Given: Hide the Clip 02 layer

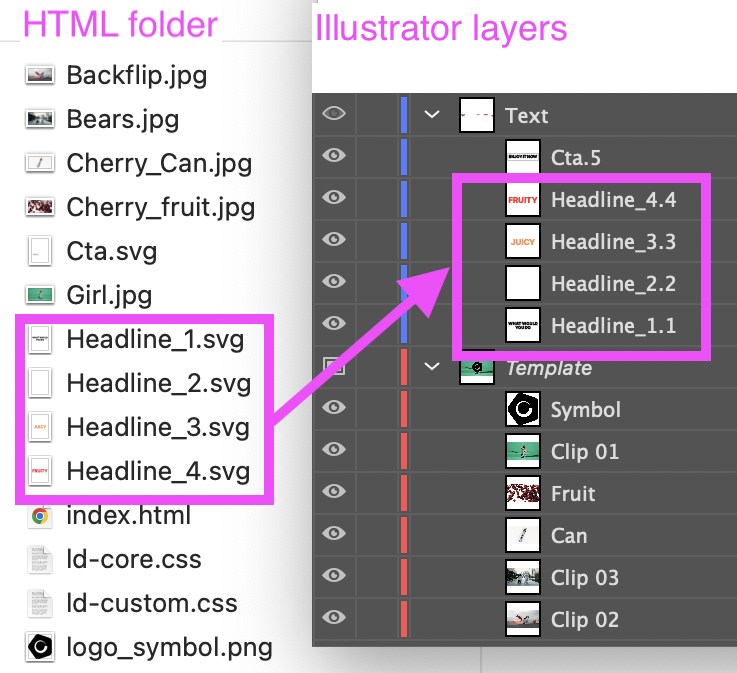Looking at the screenshot, I should coord(334,617).
